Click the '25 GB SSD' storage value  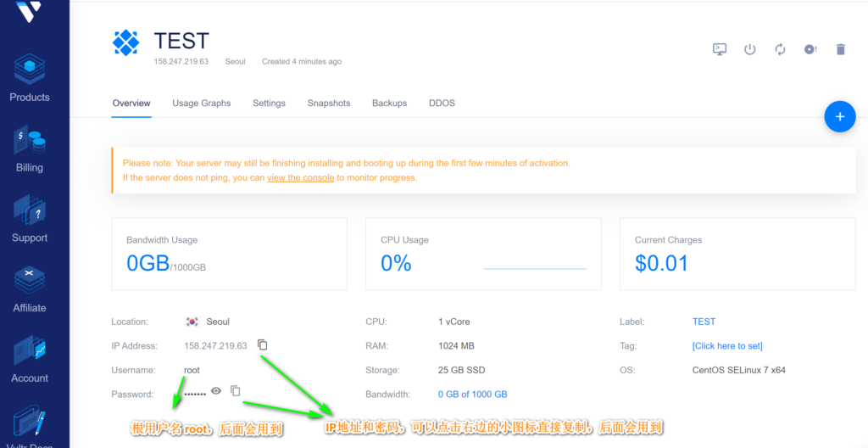[462, 370]
